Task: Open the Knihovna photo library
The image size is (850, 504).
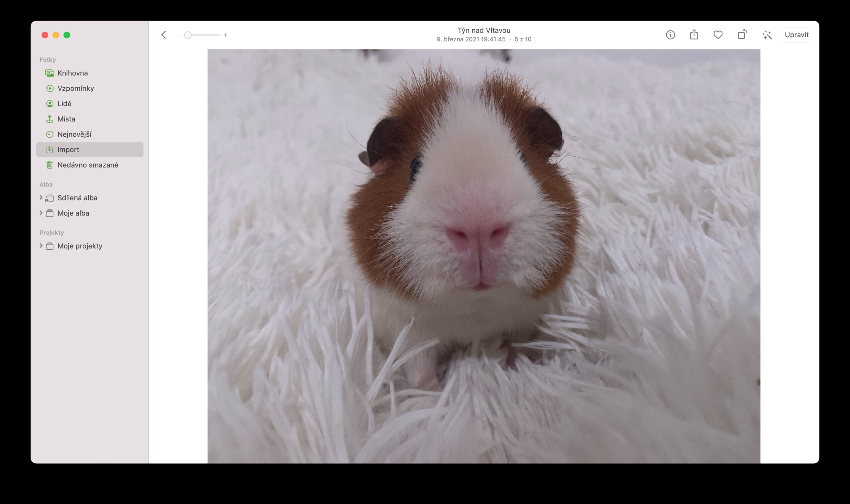Action: [x=72, y=73]
